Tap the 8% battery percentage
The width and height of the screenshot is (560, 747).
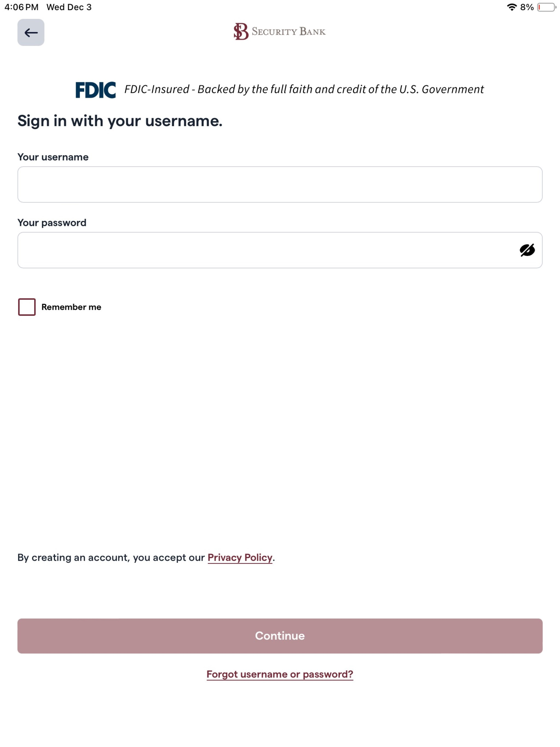pos(527,7)
